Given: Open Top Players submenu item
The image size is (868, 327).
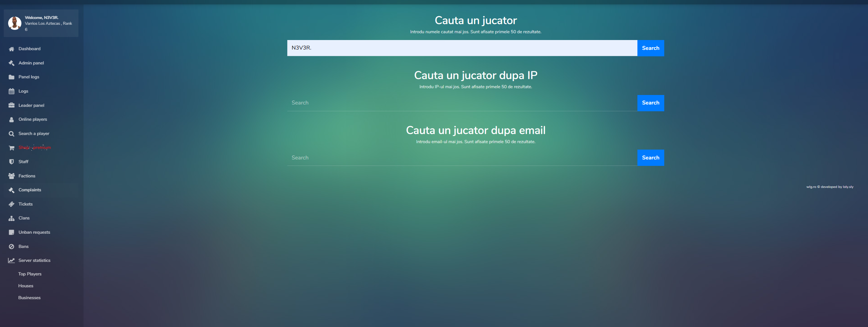Looking at the screenshot, I should [x=30, y=274].
